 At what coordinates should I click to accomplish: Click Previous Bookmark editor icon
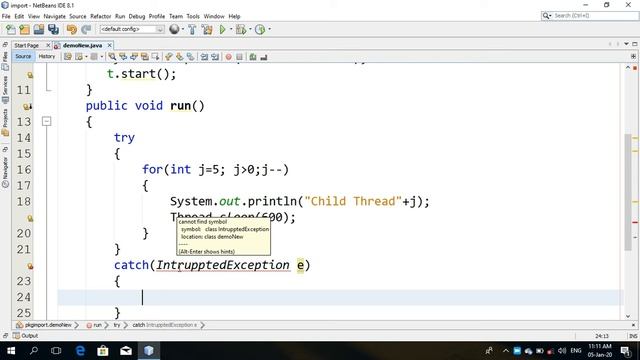(x=169, y=57)
